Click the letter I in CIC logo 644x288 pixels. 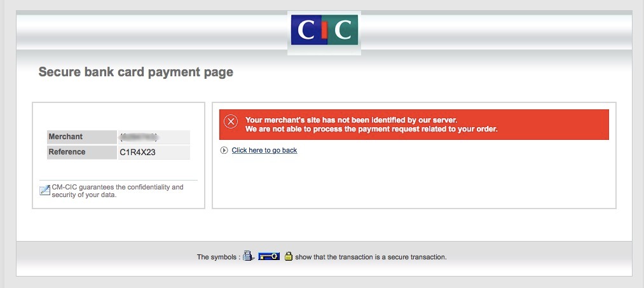[324, 30]
